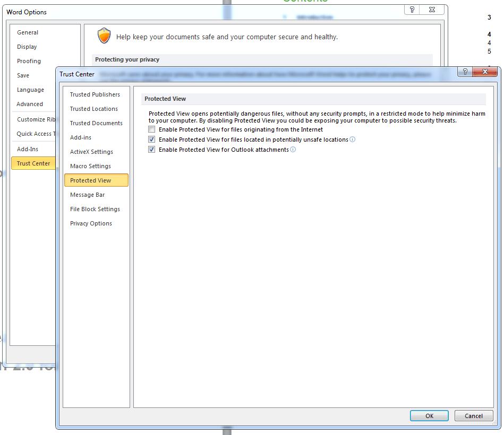Enable Protected View for Internet files checkbox
Screen dimensions: 504x435
pos(152,129)
